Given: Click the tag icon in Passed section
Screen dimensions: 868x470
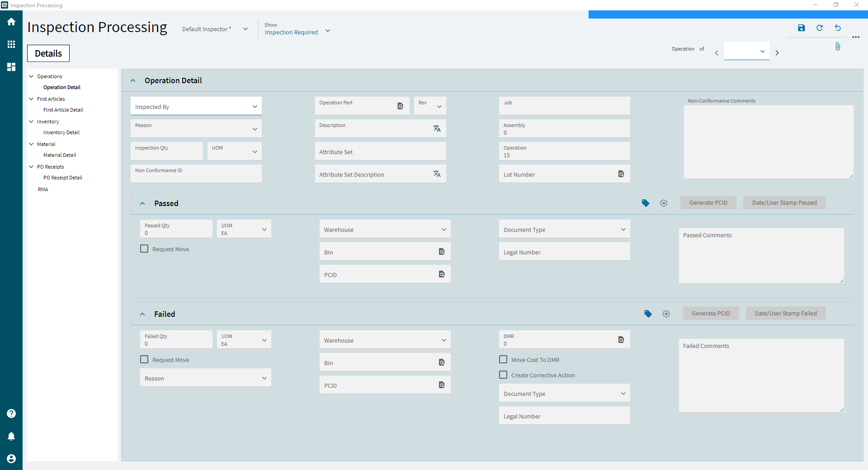Looking at the screenshot, I should click(646, 203).
